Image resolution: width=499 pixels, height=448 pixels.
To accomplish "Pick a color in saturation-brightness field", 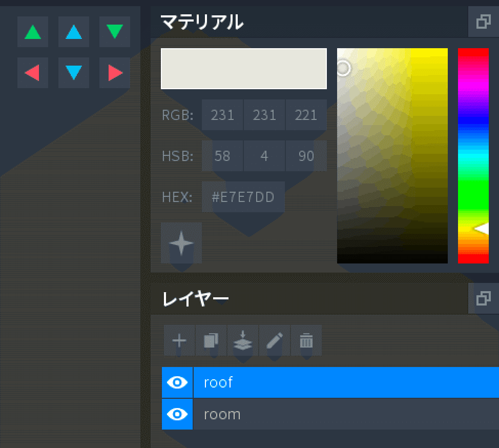I will [392, 156].
